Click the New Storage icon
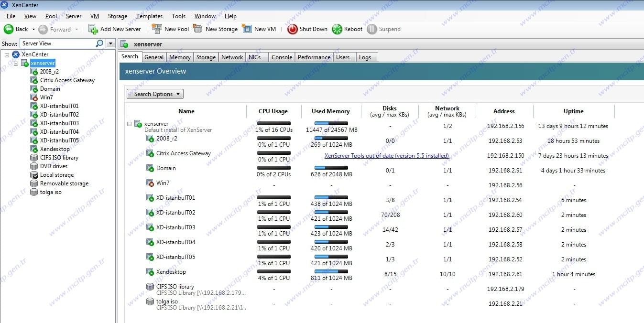The image size is (644, 323). tap(198, 29)
